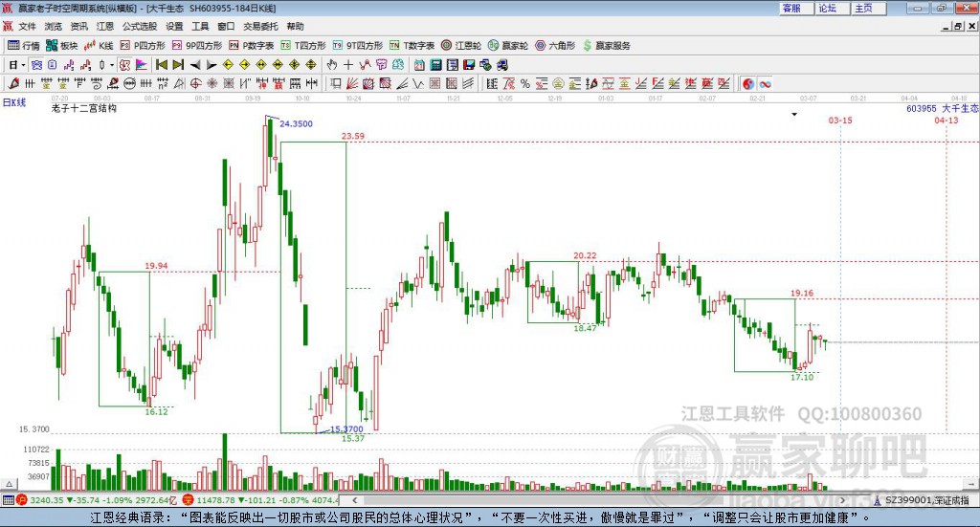The width and height of the screenshot is (980, 527).
Task: Step chart left with black left arrow
Action: 194,65
